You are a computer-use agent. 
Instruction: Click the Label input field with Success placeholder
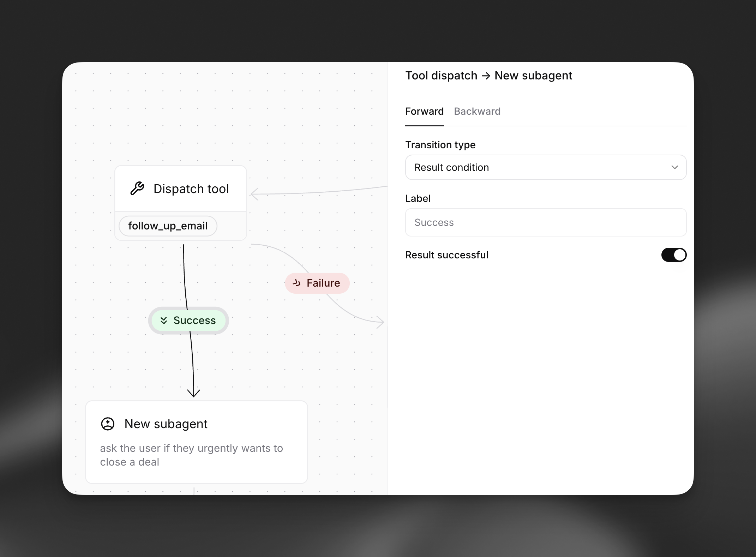click(546, 222)
